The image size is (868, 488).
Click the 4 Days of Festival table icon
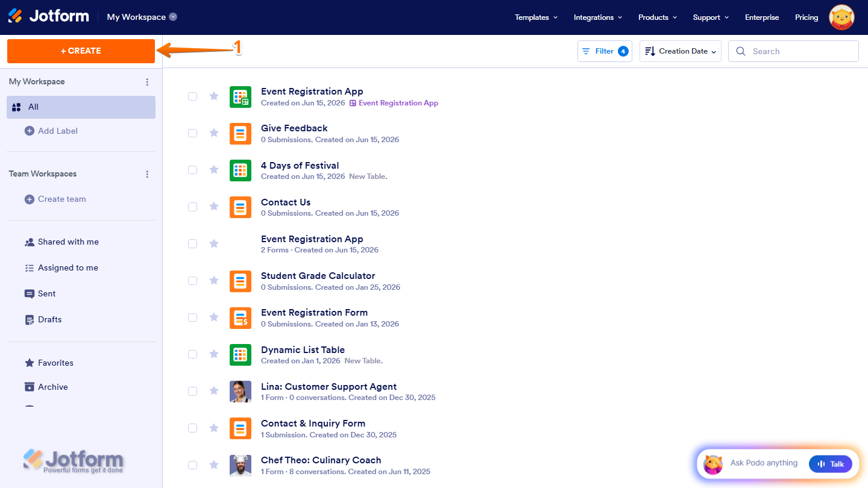241,170
